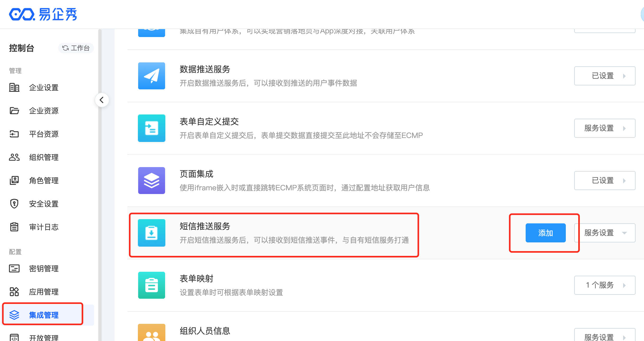Click the 表单映射 clipboard icon
The image size is (644, 341).
tap(152, 285)
